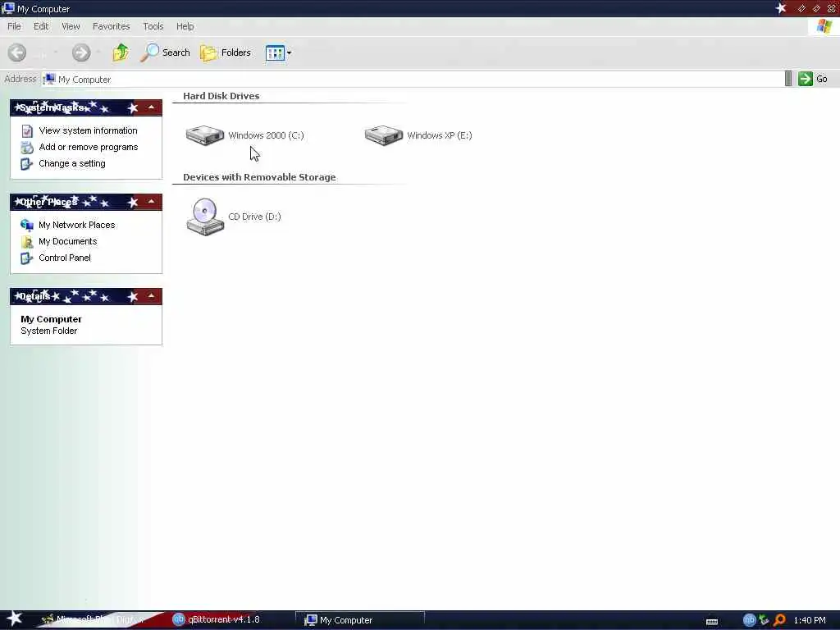
Task: Click the My Documents folder icon
Action: [27, 242]
